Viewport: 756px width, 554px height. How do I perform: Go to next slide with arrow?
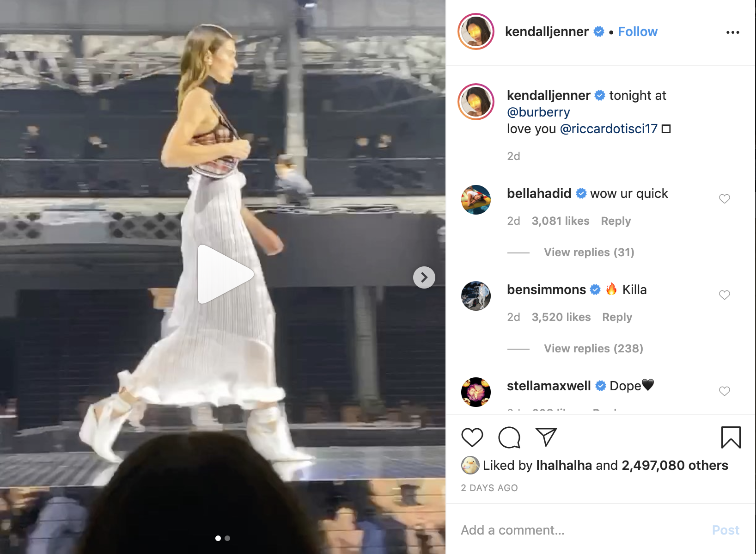coord(424,277)
